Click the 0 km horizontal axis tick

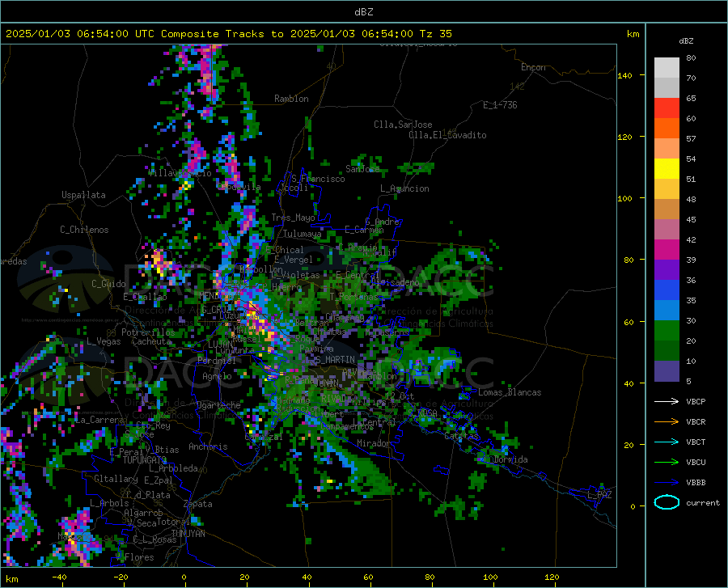tap(184, 577)
